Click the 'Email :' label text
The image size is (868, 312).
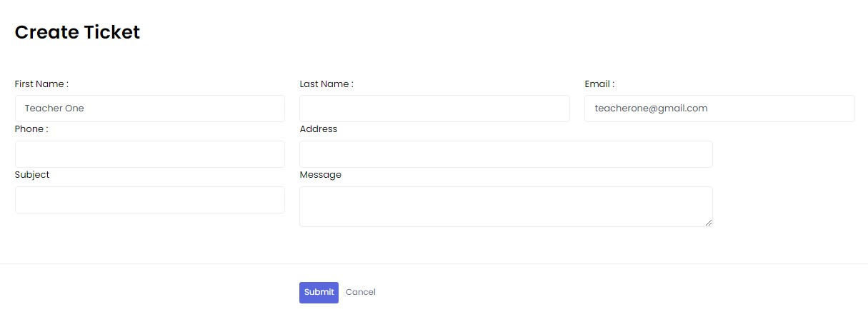599,84
